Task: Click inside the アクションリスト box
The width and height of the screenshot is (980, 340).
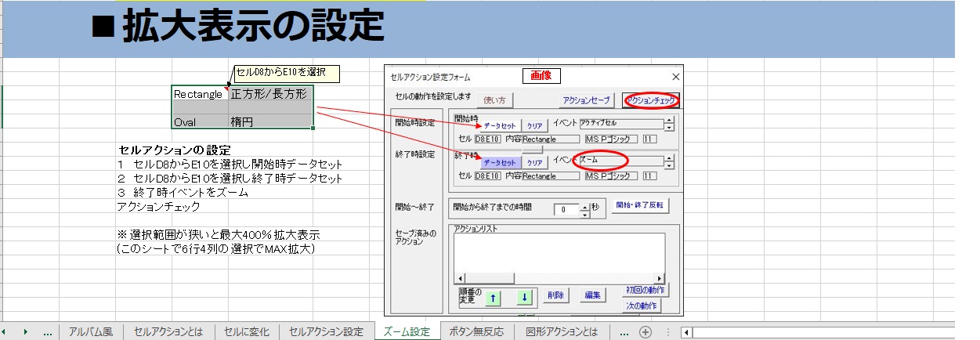Action: coord(559,253)
